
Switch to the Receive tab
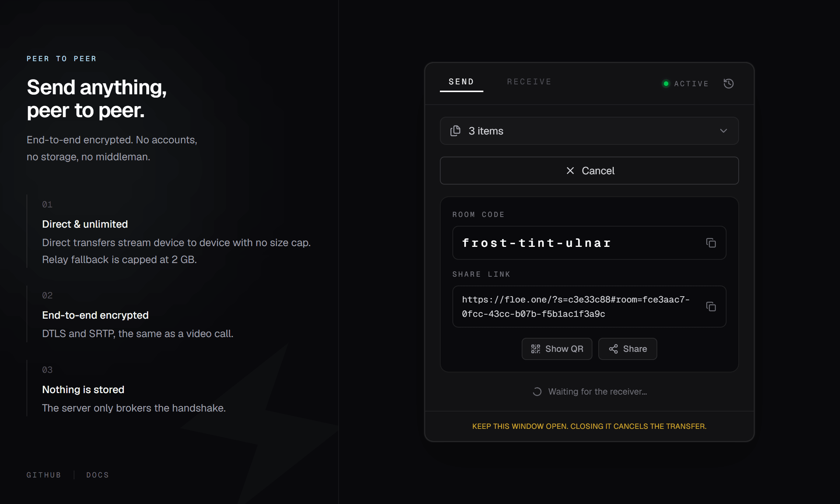[529, 82]
